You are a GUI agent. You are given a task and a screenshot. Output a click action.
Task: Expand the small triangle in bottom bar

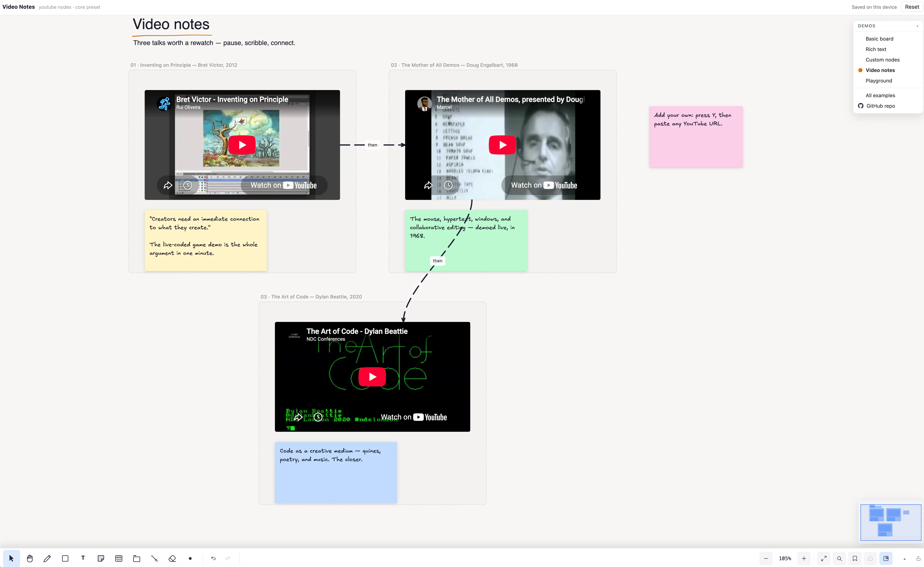(905, 559)
